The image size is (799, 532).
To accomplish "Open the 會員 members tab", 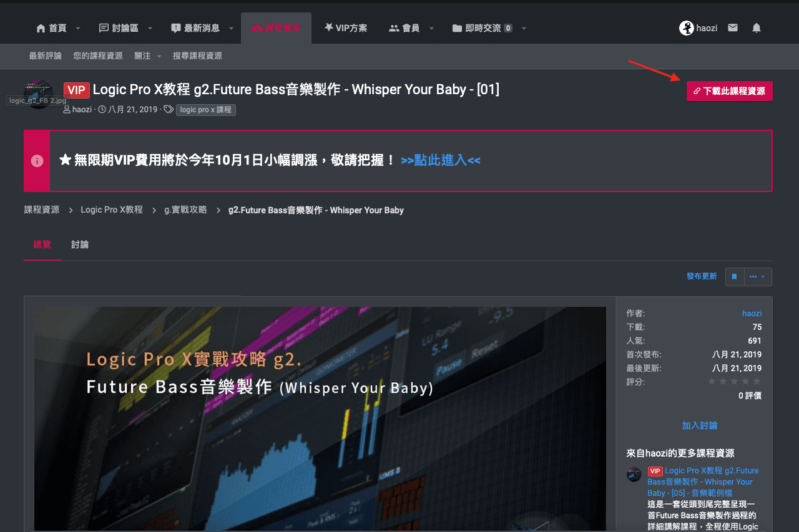I will [404, 28].
